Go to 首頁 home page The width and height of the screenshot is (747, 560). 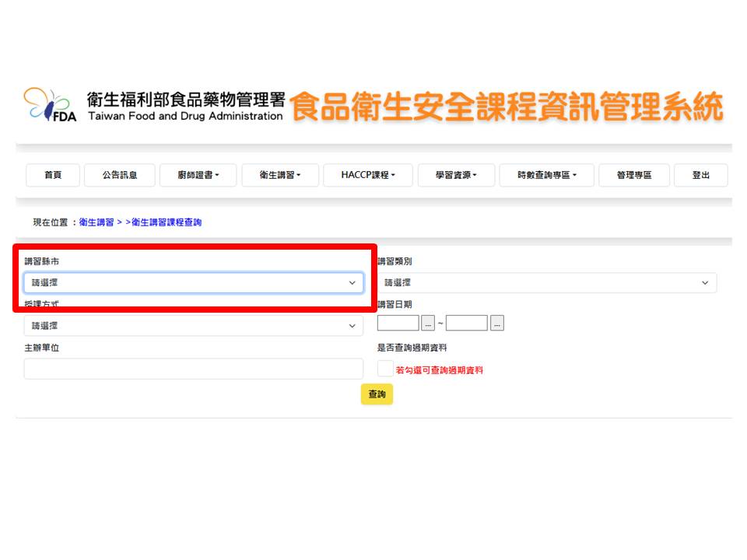(x=53, y=176)
